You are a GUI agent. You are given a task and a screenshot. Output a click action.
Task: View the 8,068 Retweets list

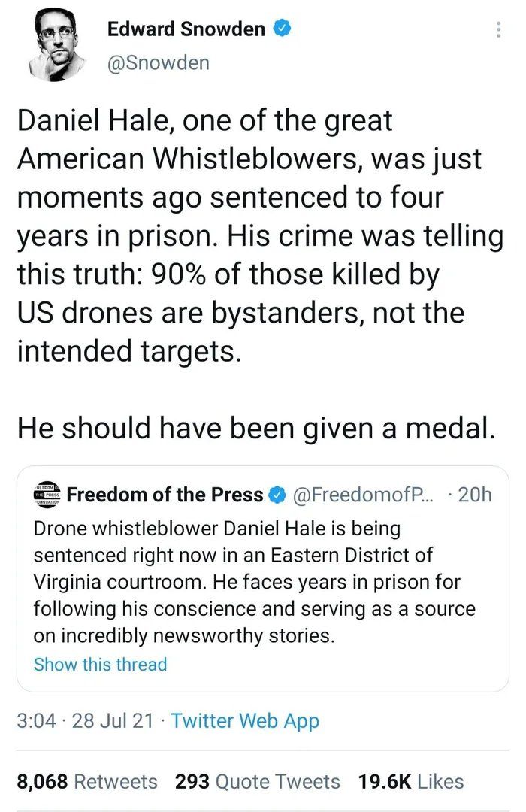(87, 781)
